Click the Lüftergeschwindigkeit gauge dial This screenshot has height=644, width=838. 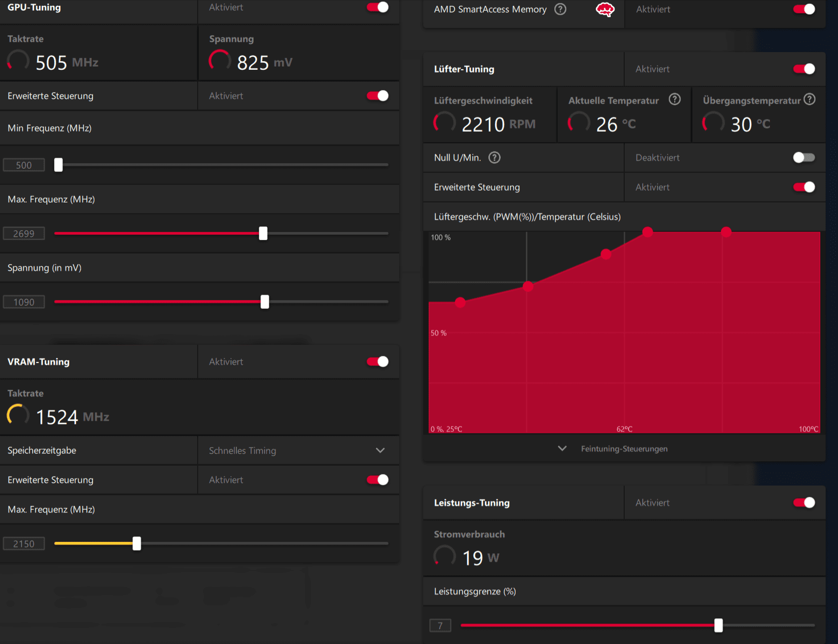pyautogui.click(x=444, y=123)
